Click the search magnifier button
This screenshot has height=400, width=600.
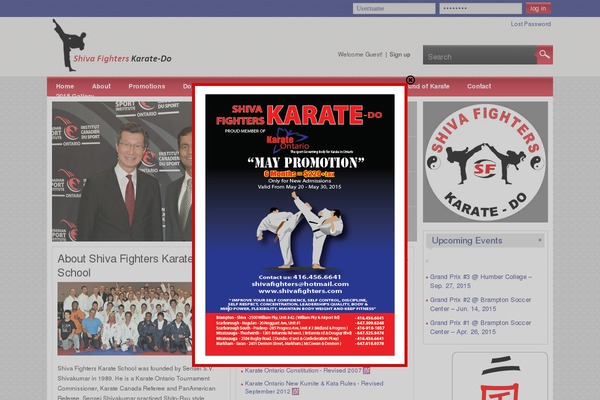[545, 55]
